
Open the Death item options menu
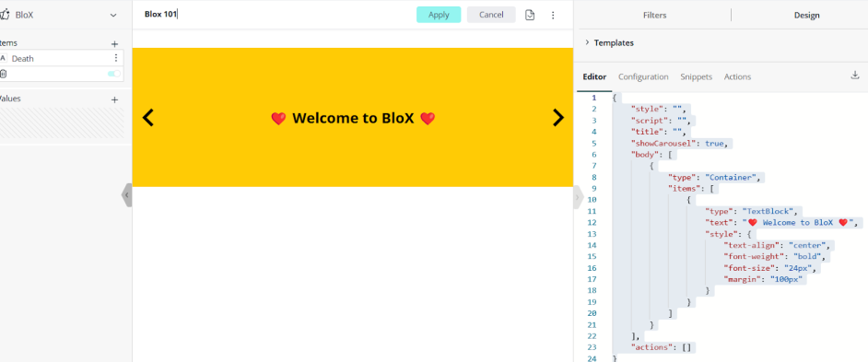(116, 58)
